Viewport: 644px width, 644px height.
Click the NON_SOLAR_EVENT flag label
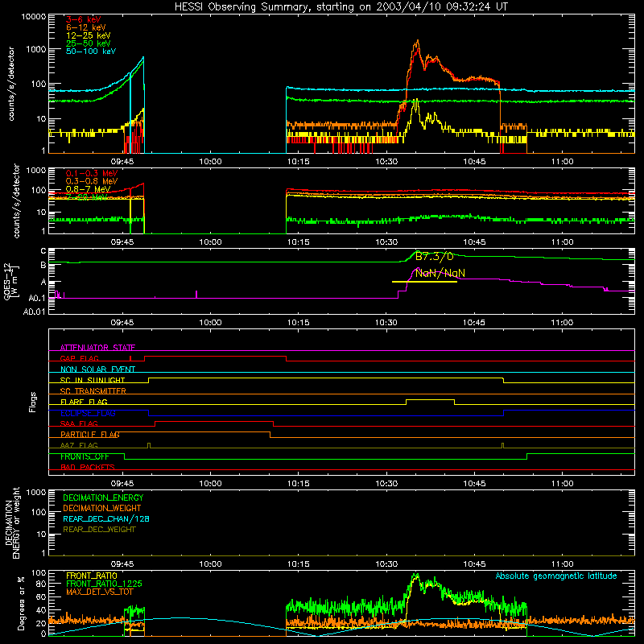tap(97, 369)
